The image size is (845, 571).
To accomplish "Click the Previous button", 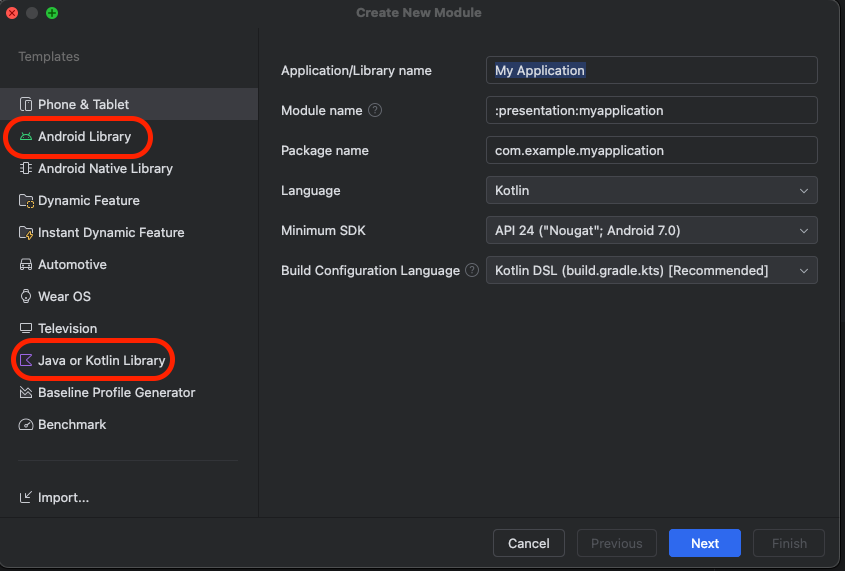I will [x=617, y=543].
